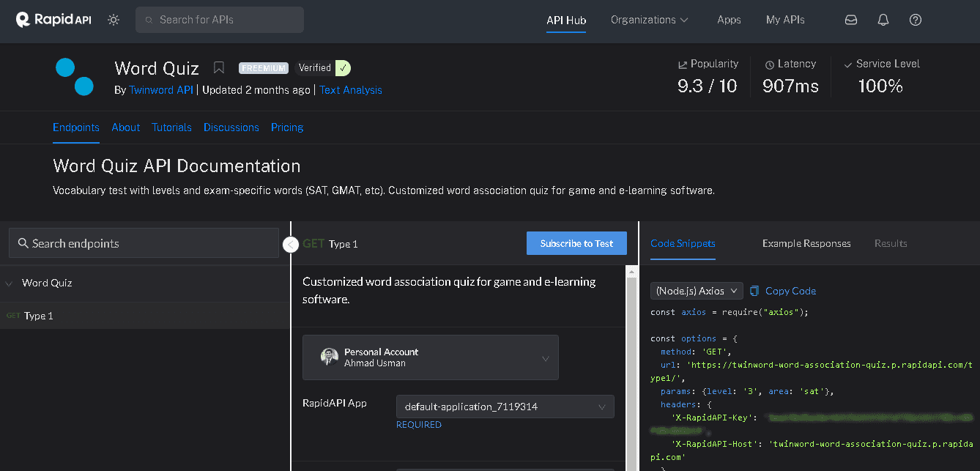Switch to the Tutorials tab
The height and width of the screenshot is (471, 980).
171,127
